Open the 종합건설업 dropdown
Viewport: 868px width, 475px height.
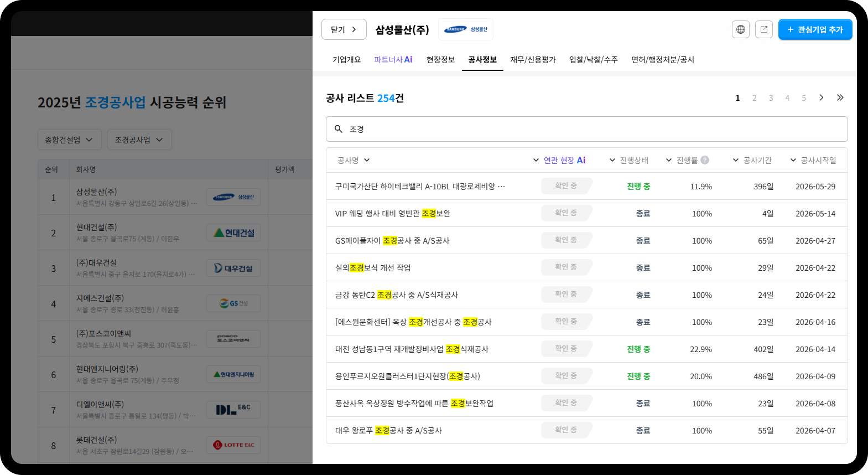(x=70, y=140)
